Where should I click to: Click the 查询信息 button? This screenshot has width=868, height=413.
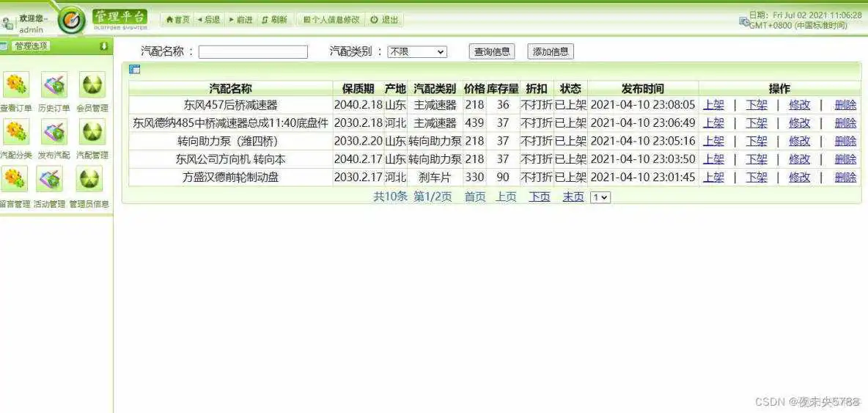pos(492,51)
